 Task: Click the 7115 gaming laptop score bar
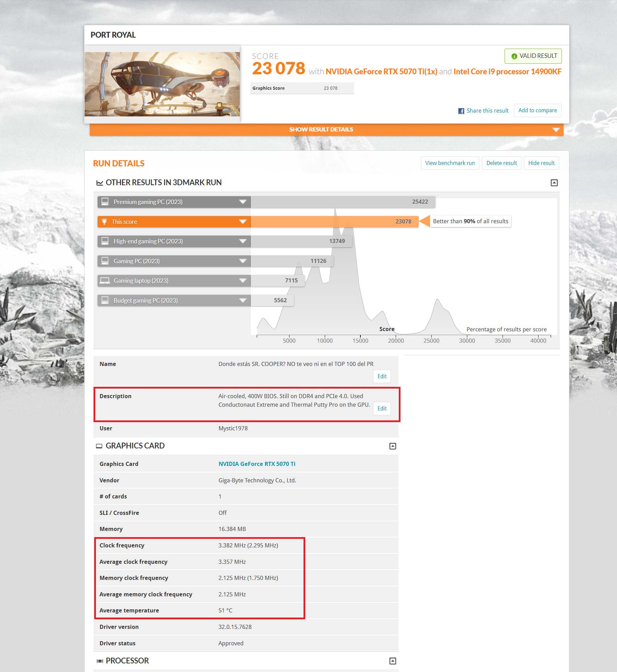277,281
